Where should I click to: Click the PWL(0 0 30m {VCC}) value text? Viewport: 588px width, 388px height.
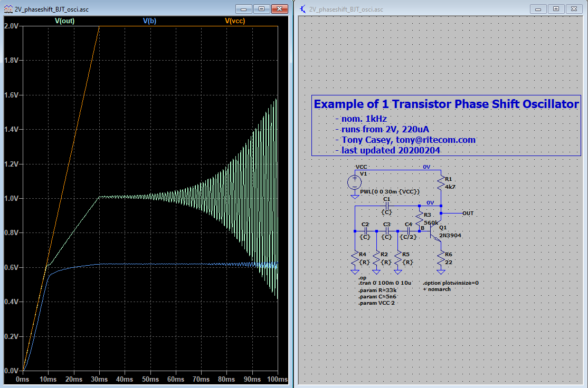(390, 192)
